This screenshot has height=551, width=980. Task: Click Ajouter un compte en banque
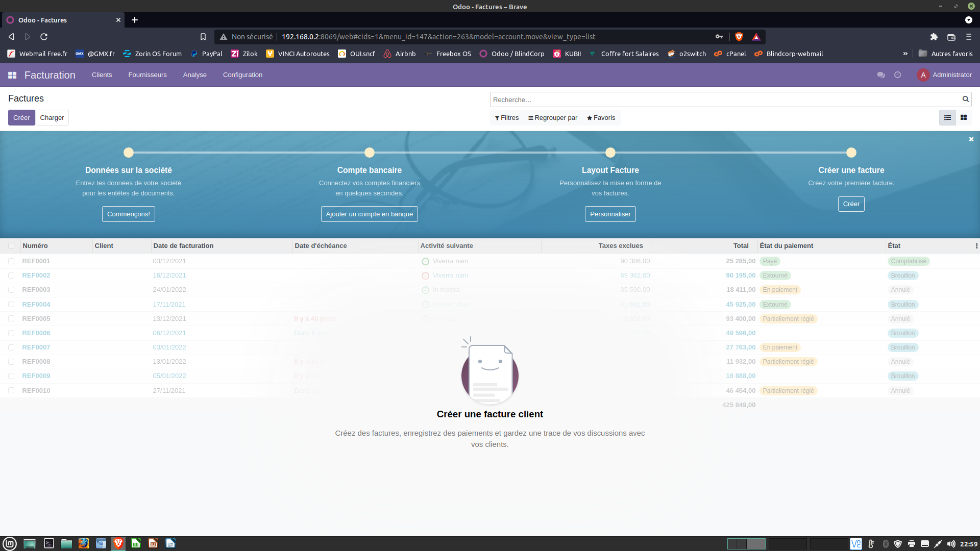point(369,214)
